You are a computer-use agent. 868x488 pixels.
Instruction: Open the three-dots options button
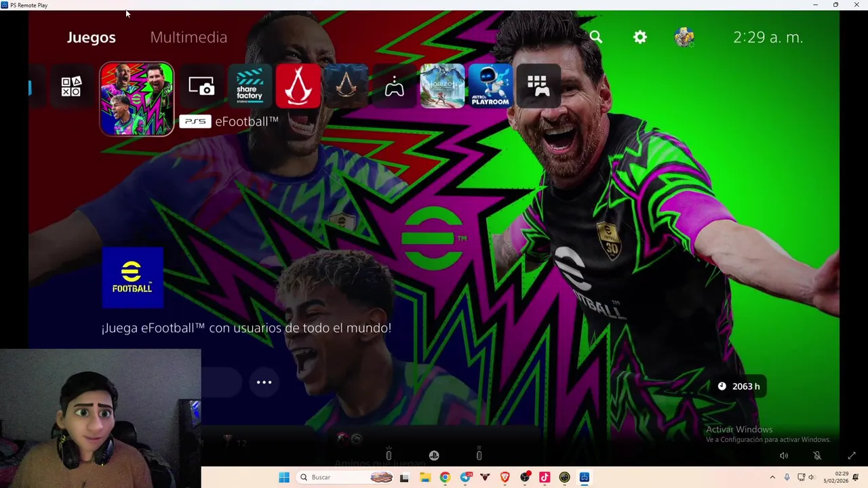point(264,382)
